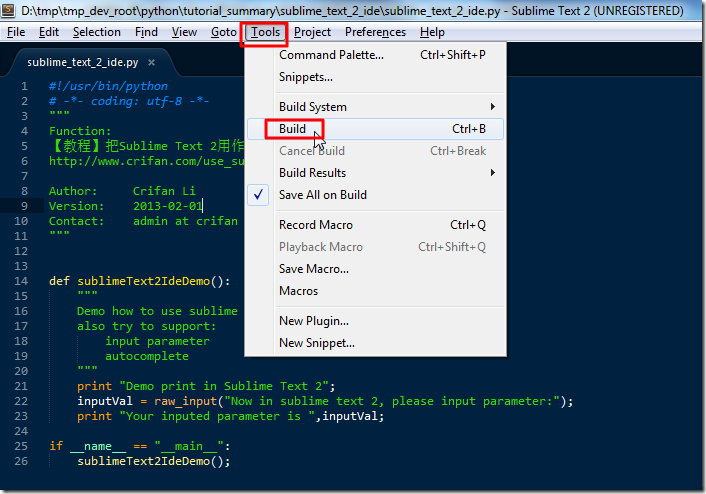Click line number 26 in the gutter
Screen dimensions: 706x494
21,462
